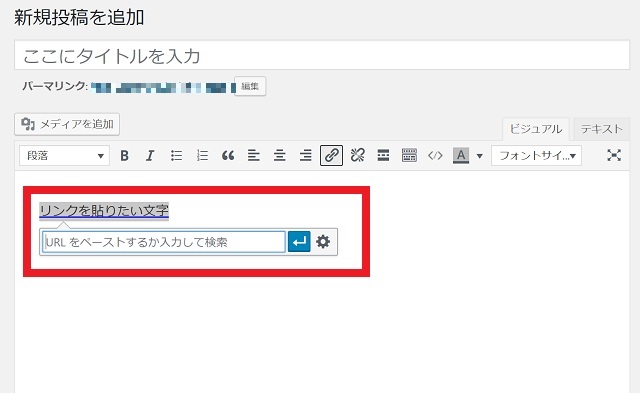Click the メディアを追加 button
The height and width of the screenshot is (393, 640).
coord(67,124)
